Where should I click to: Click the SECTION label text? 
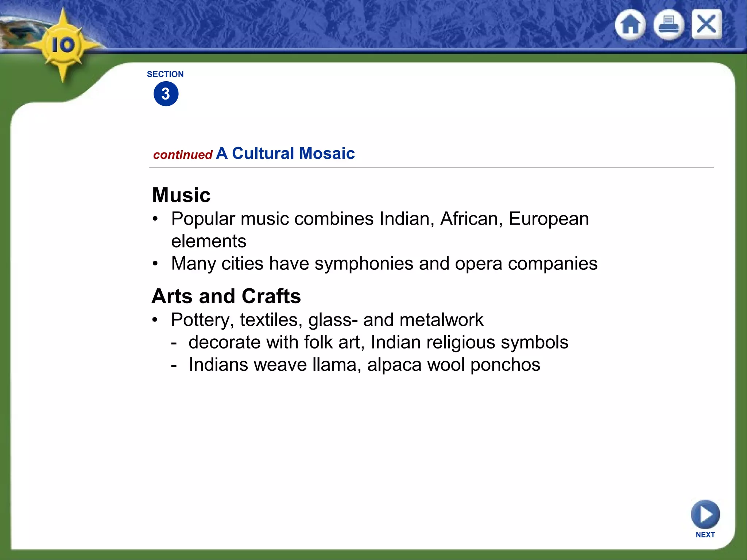165,74
